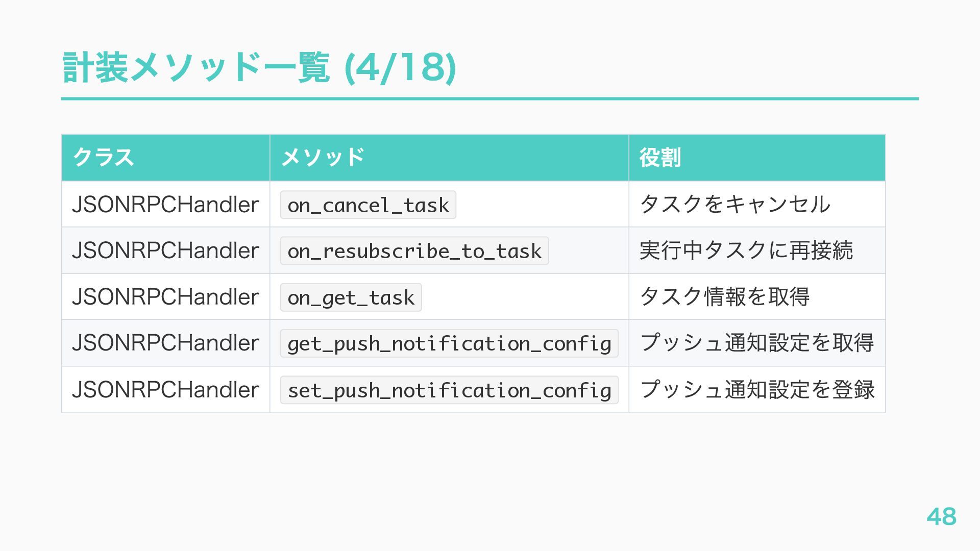Image resolution: width=980 pixels, height=551 pixels.
Task: Click the プッシュ通知設定を取得 description
Action: [757, 342]
